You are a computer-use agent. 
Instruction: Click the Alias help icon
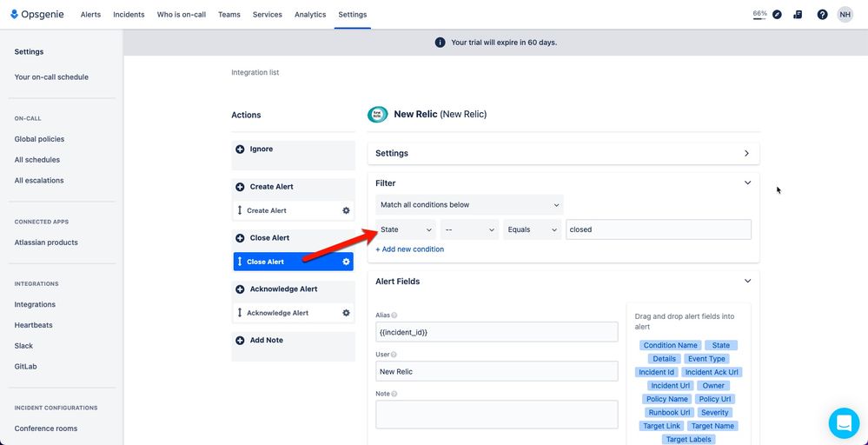click(x=394, y=315)
